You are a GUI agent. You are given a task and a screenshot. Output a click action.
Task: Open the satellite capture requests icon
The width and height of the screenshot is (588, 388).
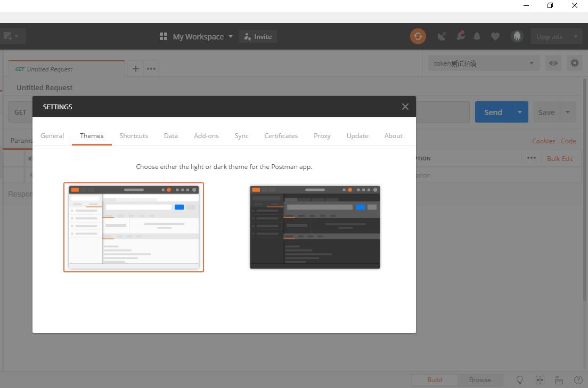click(442, 36)
